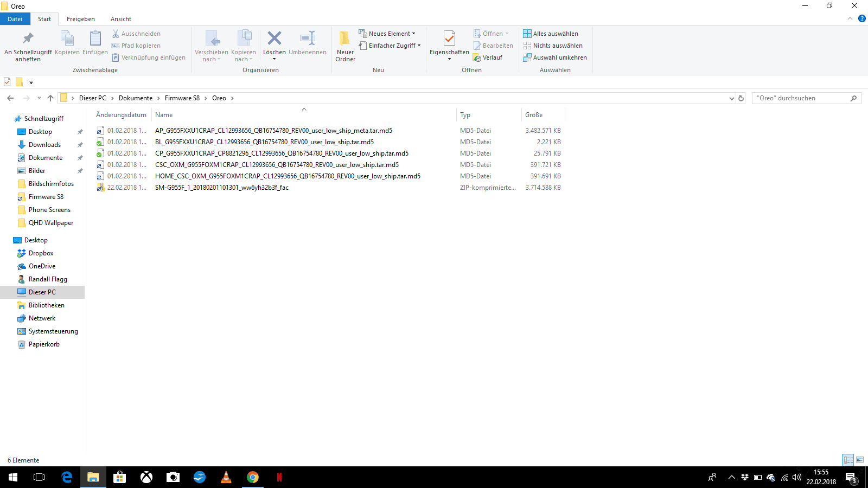Switch to the Ansicht tab
Viewport: 868px width, 488px height.
click(x=121, y=19)
